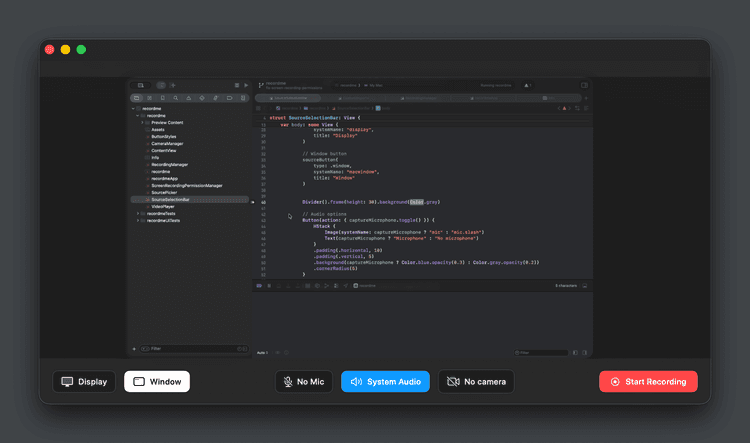Disable System Audio capture
The height and width of the screenshot is (443, 750).
click(385, 381)
